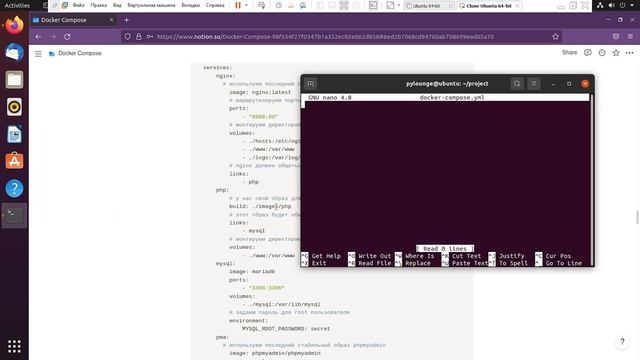The height and width of the screenshot is (360, 640).
Task: Click the VMware console view icon
Action: [x=373, y=5]
